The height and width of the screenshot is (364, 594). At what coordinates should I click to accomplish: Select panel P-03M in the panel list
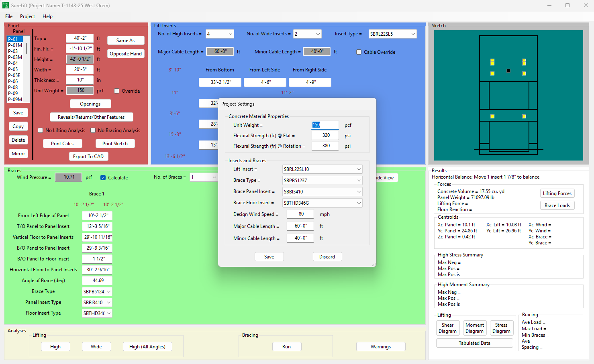[15, 57]
